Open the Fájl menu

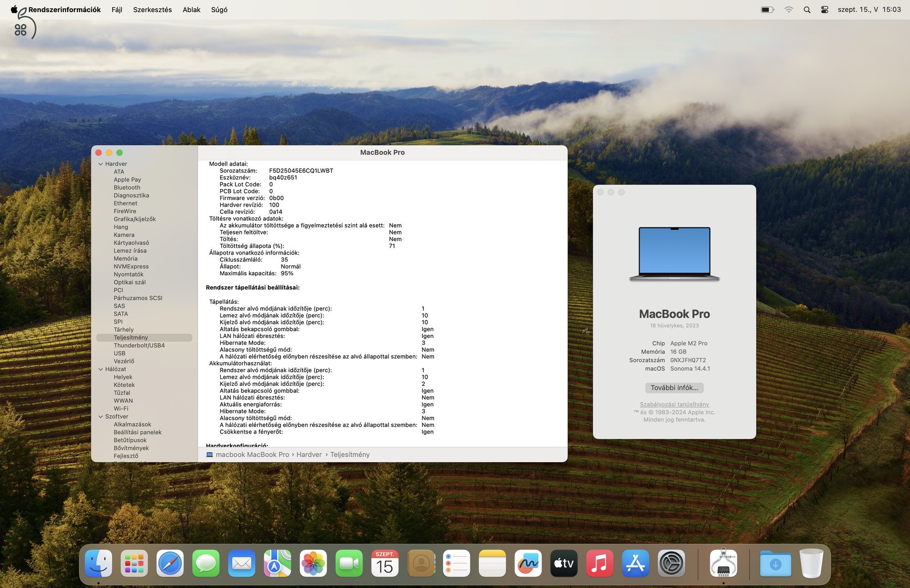[117, 10]
